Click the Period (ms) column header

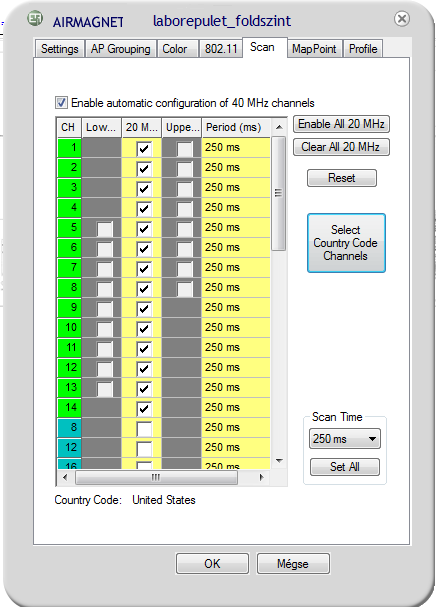[236, 127]
